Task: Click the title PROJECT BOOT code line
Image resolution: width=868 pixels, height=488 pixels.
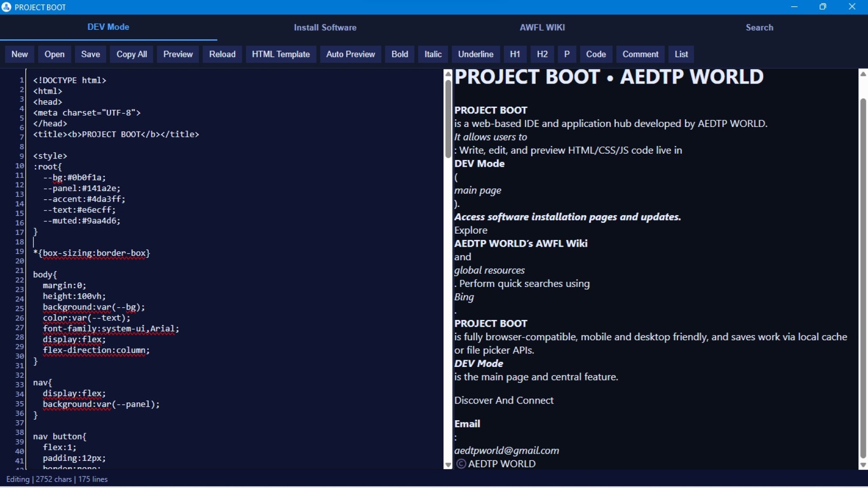Action: tap(116, 135)
